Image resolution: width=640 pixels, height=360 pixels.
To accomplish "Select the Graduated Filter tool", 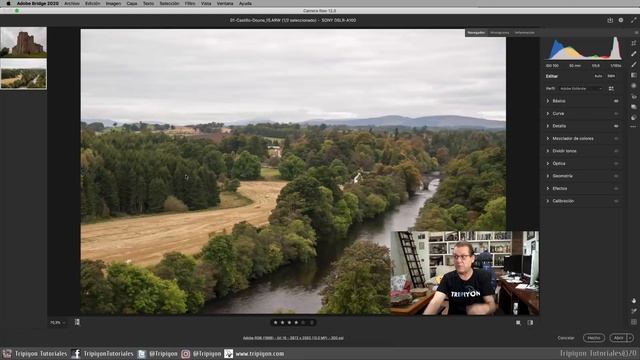I will pyautogui.click(x=633, y=75).
